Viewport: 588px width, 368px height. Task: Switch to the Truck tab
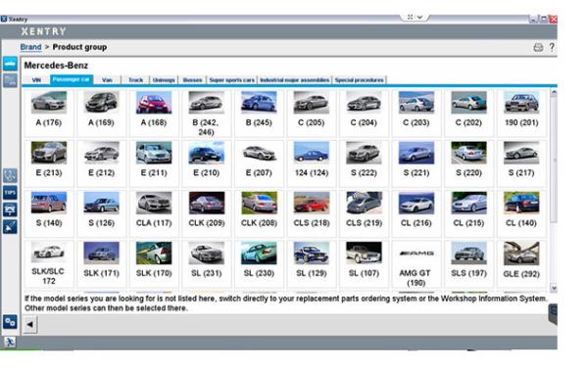coord(135,80)
